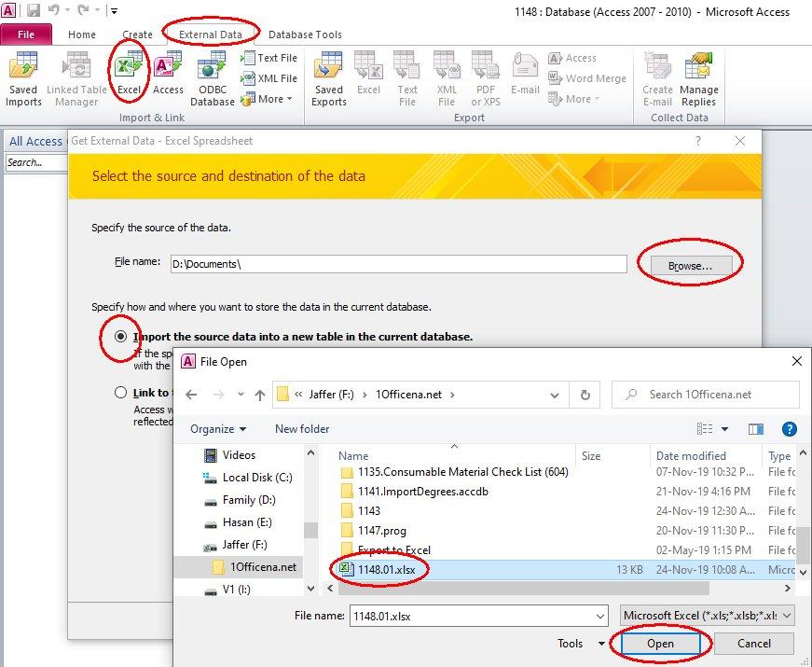Refresh the folder listing
812x667 pixels.
point(585,395)
